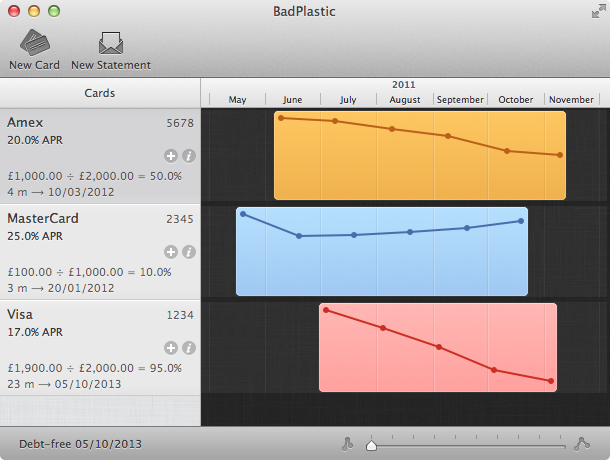Click the 17.0% APR text

click(x=35, y=332)
